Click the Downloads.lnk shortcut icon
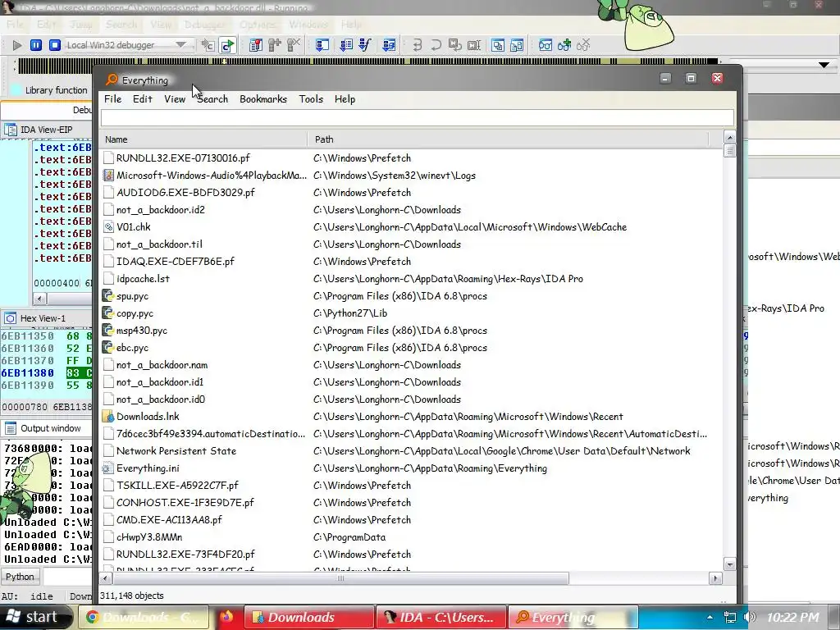 tap(108, 416)
